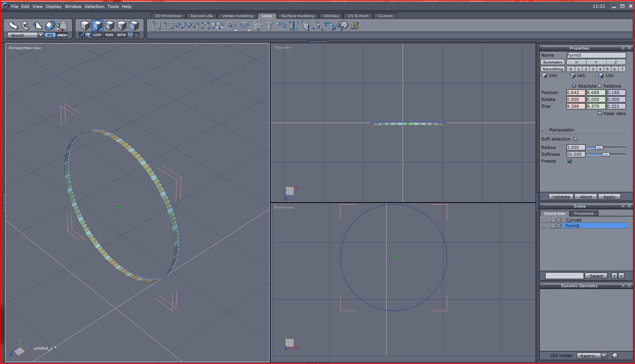Click the Validate button

[561, 197]
